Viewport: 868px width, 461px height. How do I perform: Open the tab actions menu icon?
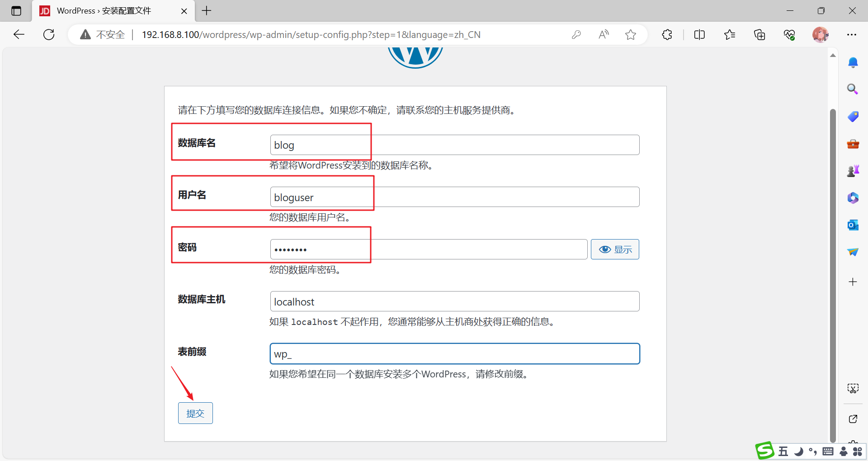tap(16, 11)
